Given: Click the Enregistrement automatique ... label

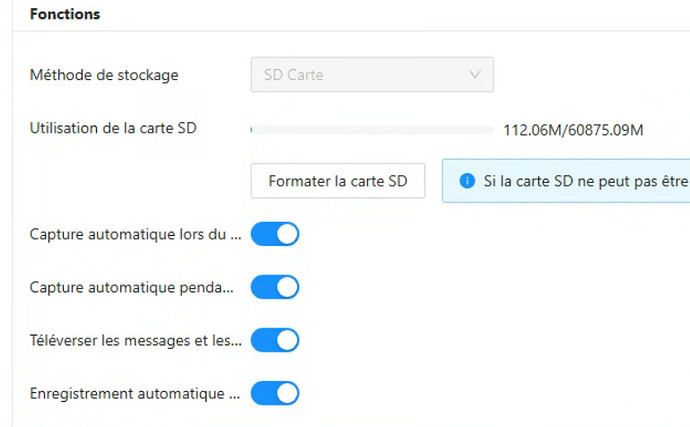Looking at the screenshot, I should point(137,393).
